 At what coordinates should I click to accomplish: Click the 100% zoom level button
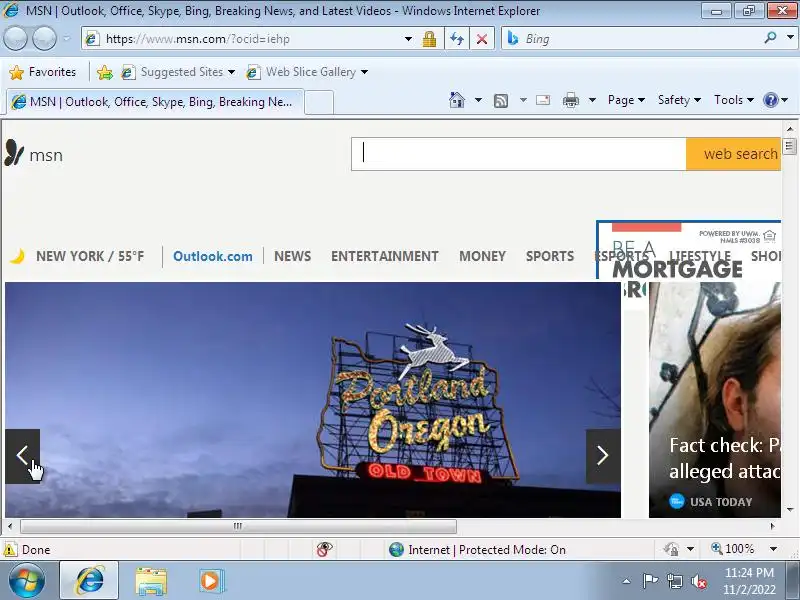coord(733,549)
